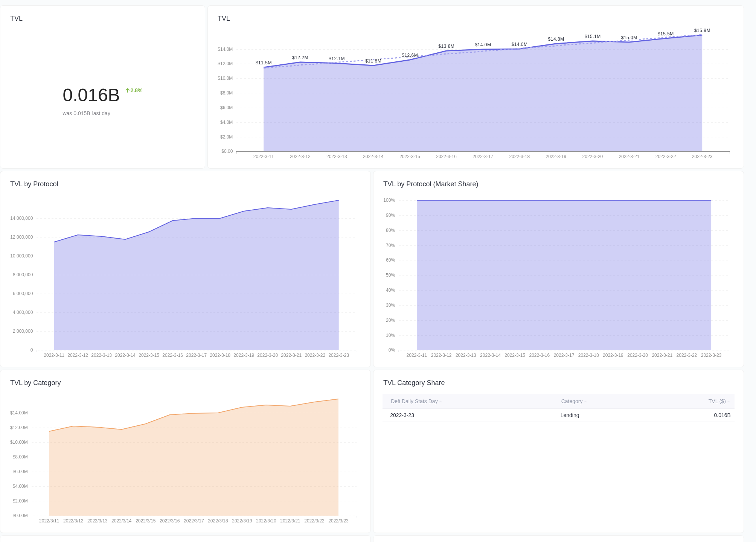Open the TVL line chart card title
The height and width of the screenshot is (542, 756).
click(x=224, y=18)
